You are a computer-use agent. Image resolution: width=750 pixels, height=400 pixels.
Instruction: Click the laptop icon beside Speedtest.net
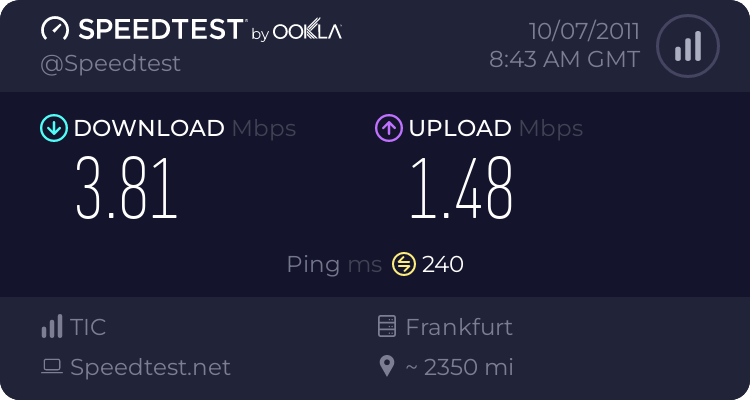pos(52,367)
